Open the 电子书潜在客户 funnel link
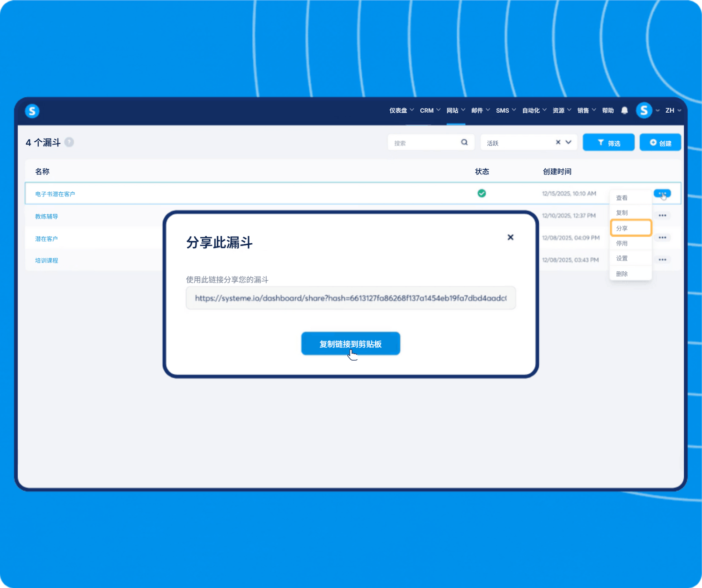Screen dimensions: 702x588 tap(55, 194)
